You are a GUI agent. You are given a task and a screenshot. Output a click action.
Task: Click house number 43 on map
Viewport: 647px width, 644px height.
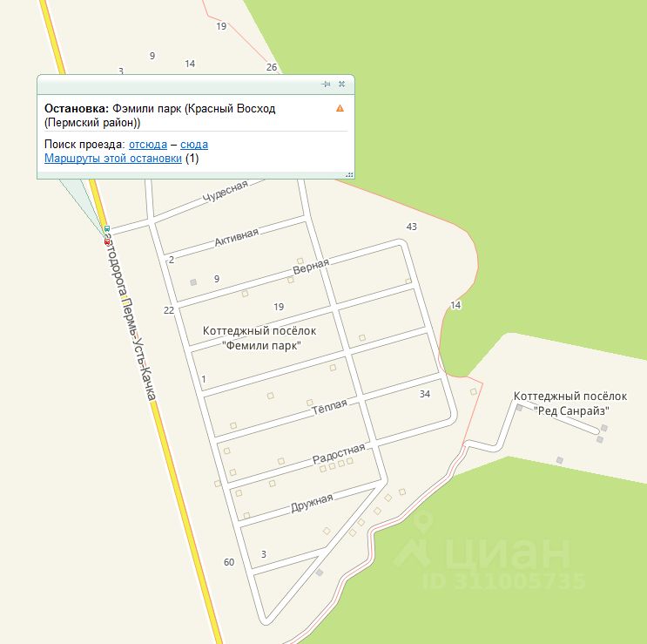pos(411,227)
